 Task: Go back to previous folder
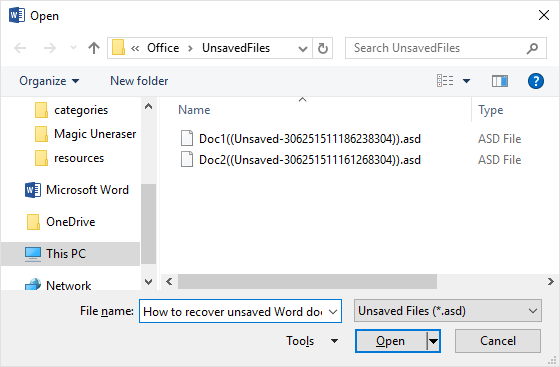click(x=20, y=48)
